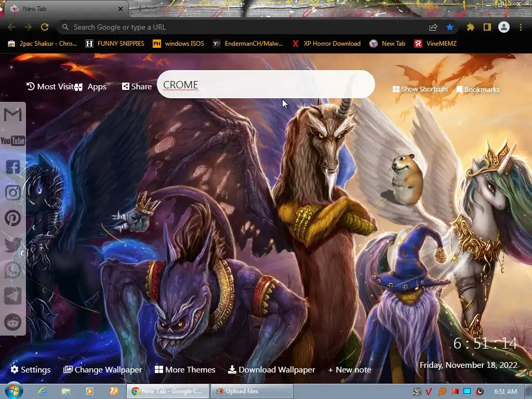The width and height of the screenshot is (532, 399).
Task: Open the FUNNY SNIPPIES bookmark
Action: pos(115,44)
